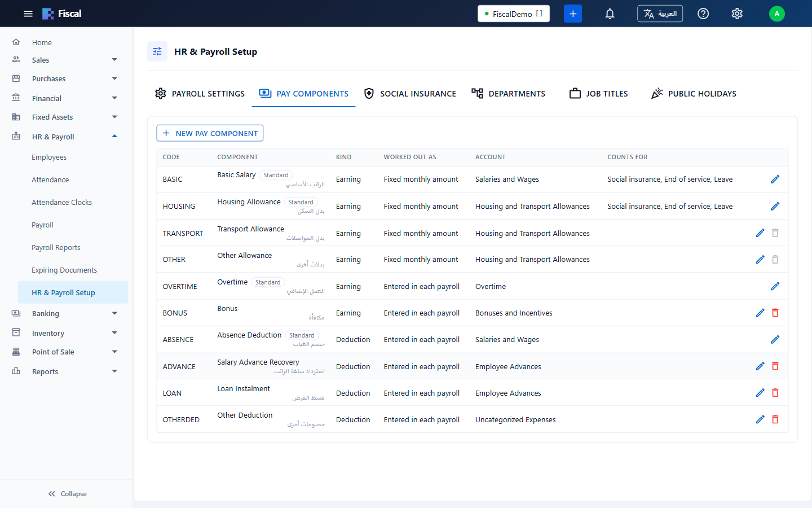Open the notifications bell
The width and height of the screenshot is (812, 508).
pos(610,14)
